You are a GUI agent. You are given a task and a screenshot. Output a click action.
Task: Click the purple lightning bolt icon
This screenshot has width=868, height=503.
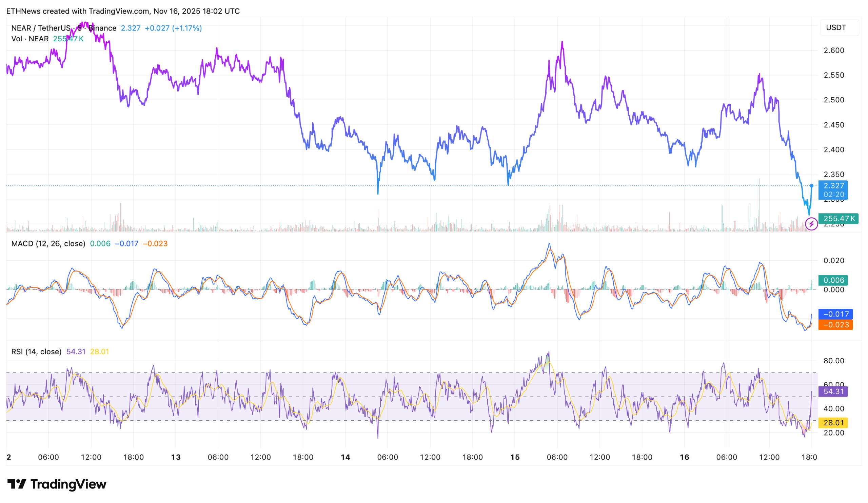coord(811,224)
